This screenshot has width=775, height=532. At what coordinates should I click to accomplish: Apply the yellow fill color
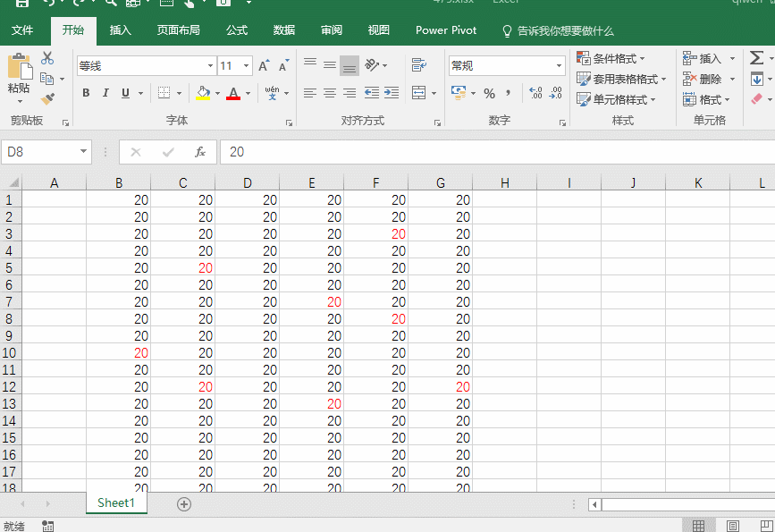[203, 93]
